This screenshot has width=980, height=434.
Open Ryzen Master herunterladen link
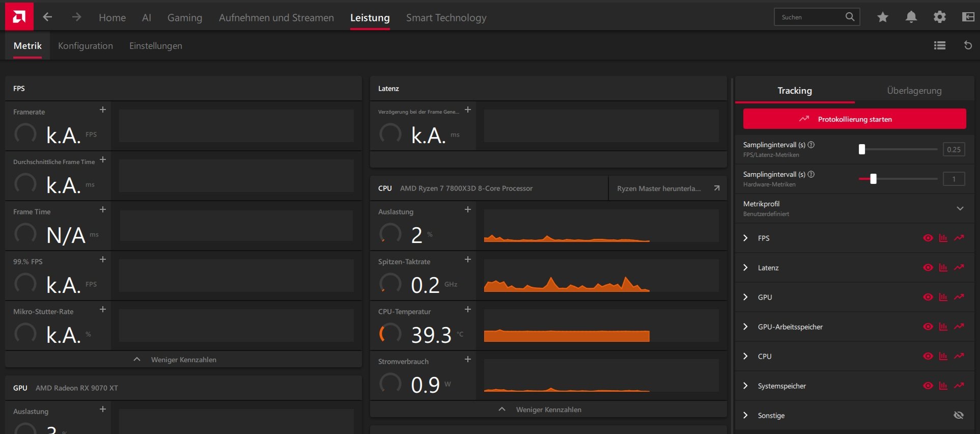point(667,188)
